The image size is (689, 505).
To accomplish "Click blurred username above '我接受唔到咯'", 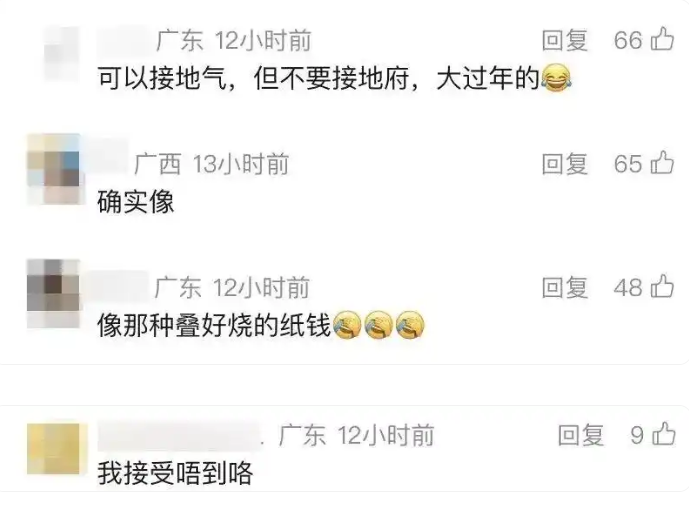I will pos(178,435).
